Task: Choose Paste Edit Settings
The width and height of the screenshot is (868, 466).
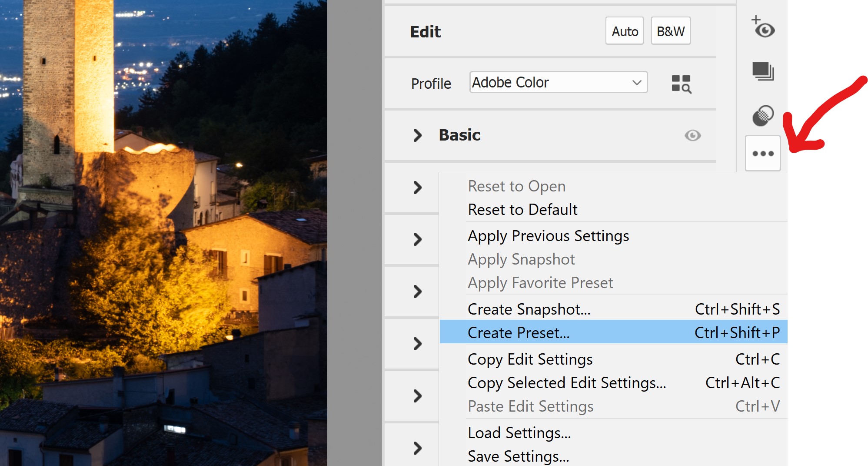Action: click(613, 406)
